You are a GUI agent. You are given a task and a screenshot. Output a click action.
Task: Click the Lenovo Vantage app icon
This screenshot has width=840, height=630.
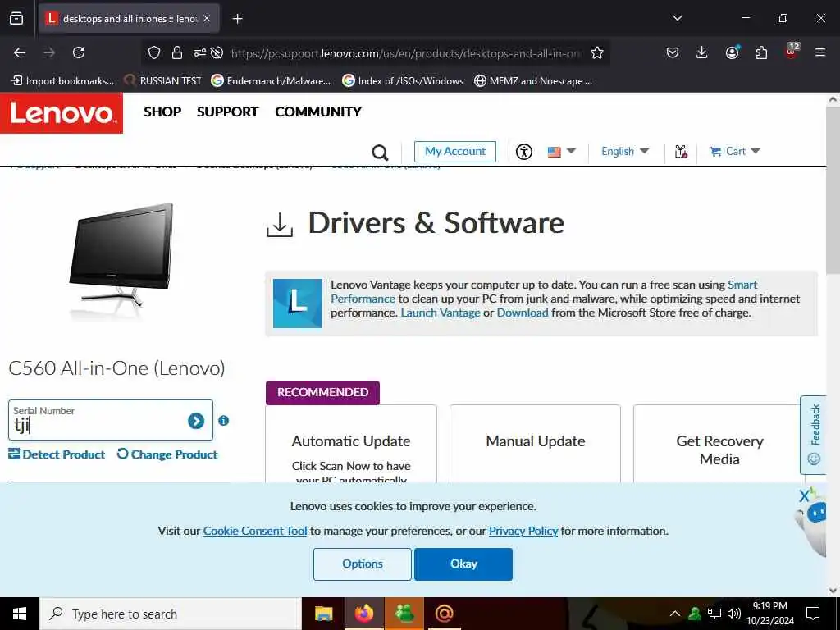297,304
